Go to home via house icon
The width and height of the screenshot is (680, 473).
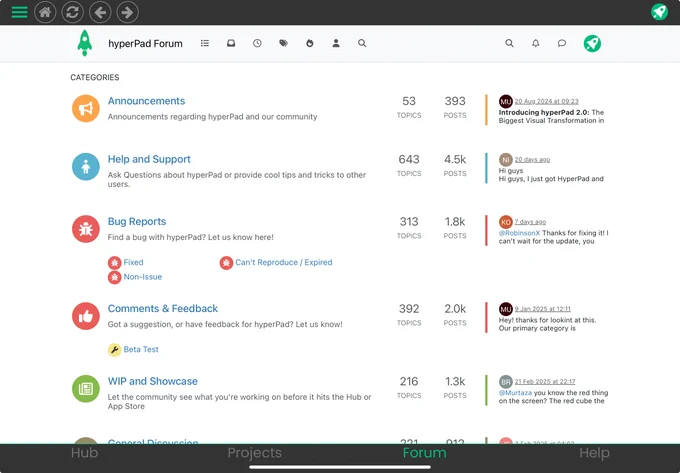pos(45,12)
